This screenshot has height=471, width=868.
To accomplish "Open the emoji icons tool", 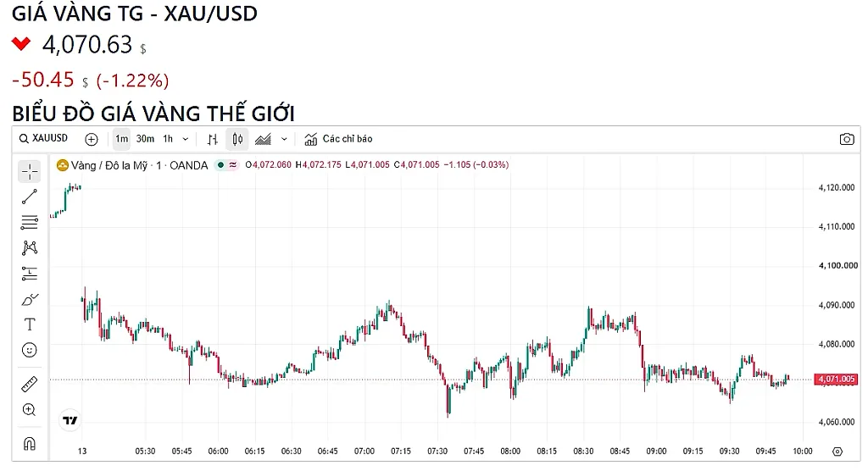I will 30,350.
